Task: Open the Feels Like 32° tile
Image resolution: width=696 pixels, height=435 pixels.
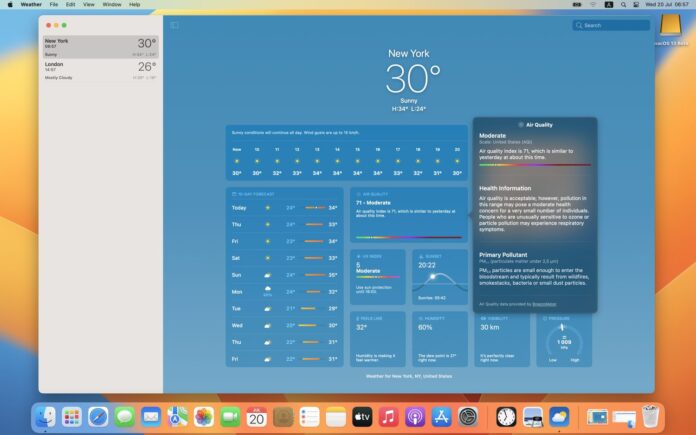Action: (378, 339)
